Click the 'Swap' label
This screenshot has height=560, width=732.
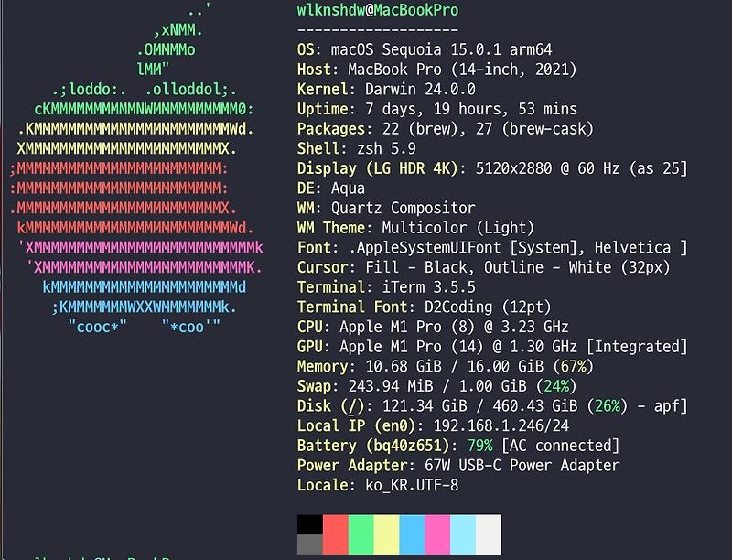[314, 386]
